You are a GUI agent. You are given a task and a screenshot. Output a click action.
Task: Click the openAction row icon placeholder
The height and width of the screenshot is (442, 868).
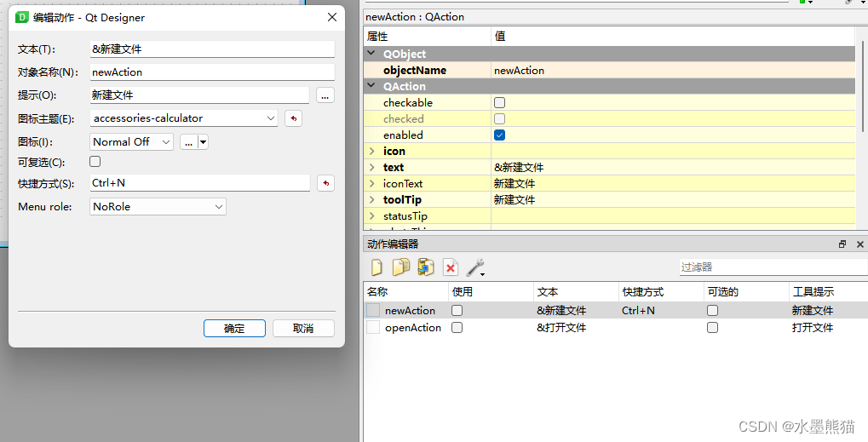374,328
